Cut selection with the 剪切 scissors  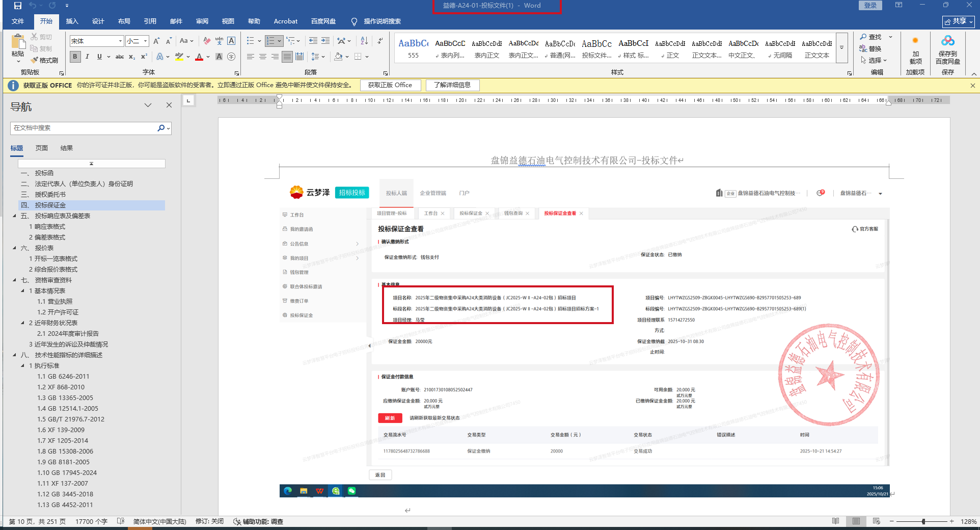click(x=41, y=37)
